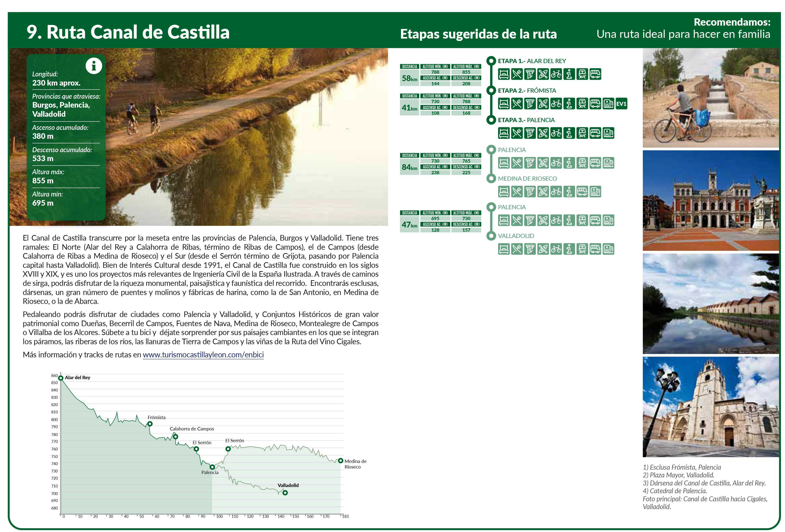This screenshot has height=532, width=785.
Task: Click the train icon under Etapa 3 Palencia
Action: coord(582,133)
